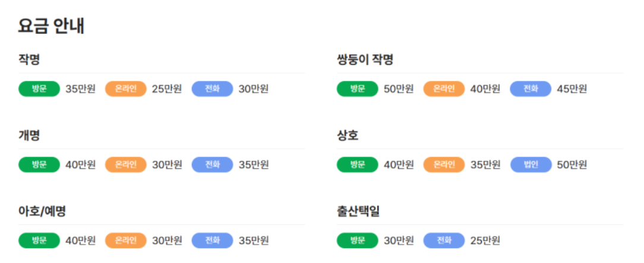Select the 온라인 badge under 아호/예명
Image resolution: width=644 pixels, height=263 pixels.
click(x=126, y=240)
